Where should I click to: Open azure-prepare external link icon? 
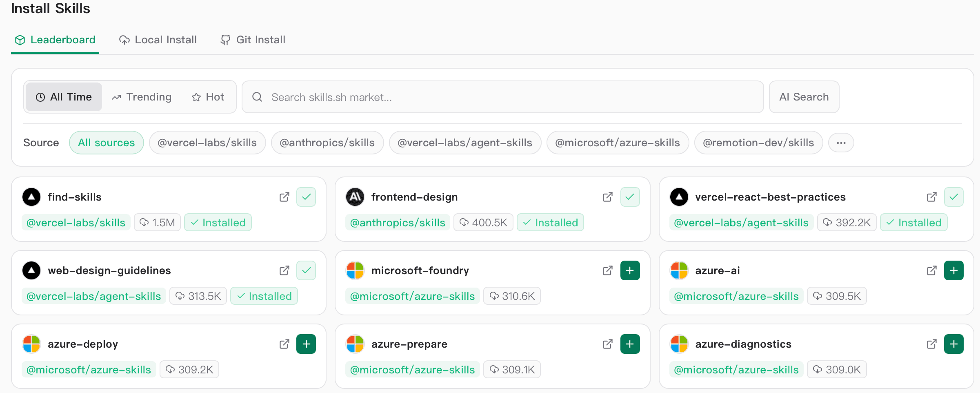coord(607,344)
